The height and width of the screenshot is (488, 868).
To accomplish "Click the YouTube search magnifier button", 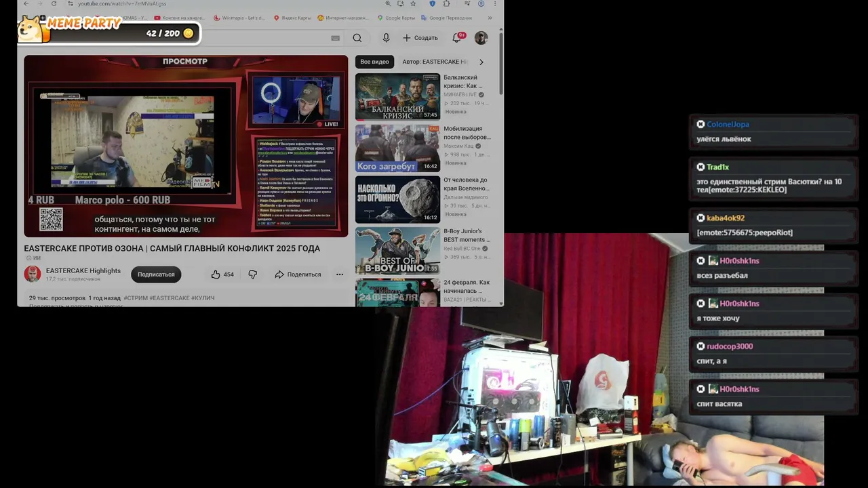I will pyautogui.click(x=357, y=38).
